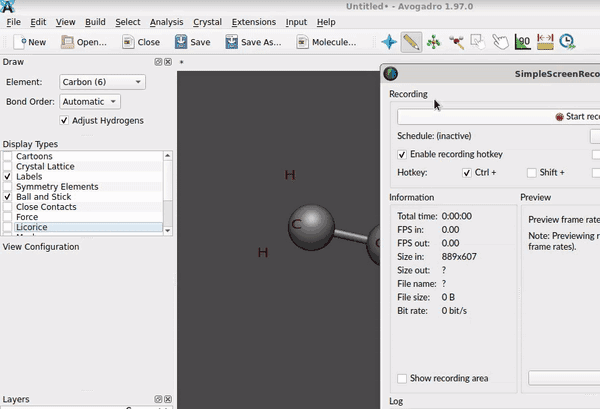Check the Shift + hotkey modifier
Image resolution: width=600 pixels, height=409 pixels.
[532, 173]
